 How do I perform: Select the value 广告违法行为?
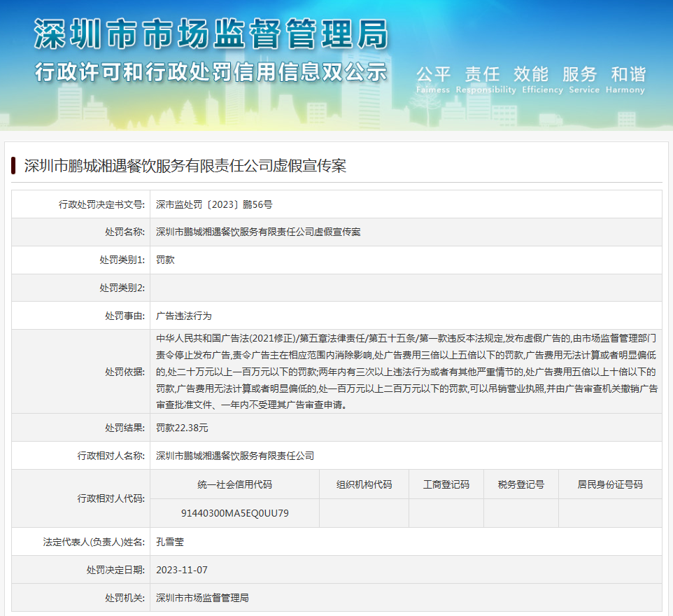point(184,316)
